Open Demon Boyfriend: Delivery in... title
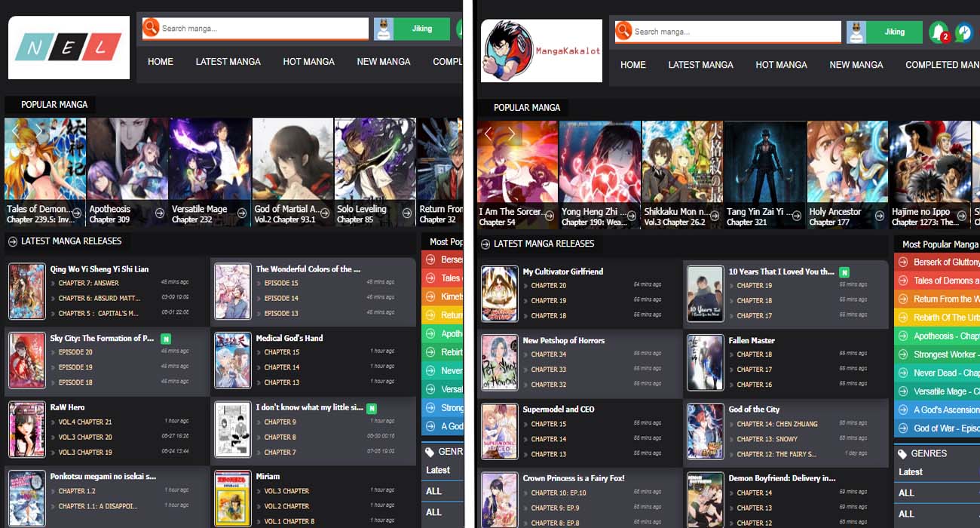 pyautogui.click(x=782, y=478)
